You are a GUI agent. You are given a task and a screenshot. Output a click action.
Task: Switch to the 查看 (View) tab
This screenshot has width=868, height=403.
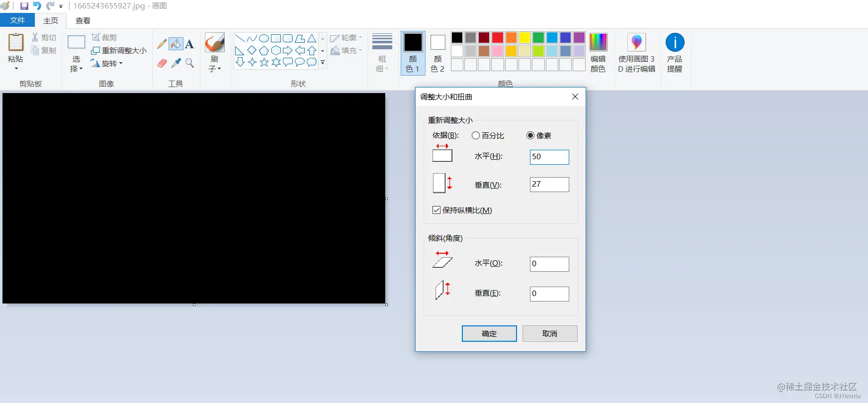tap(83, 20)
